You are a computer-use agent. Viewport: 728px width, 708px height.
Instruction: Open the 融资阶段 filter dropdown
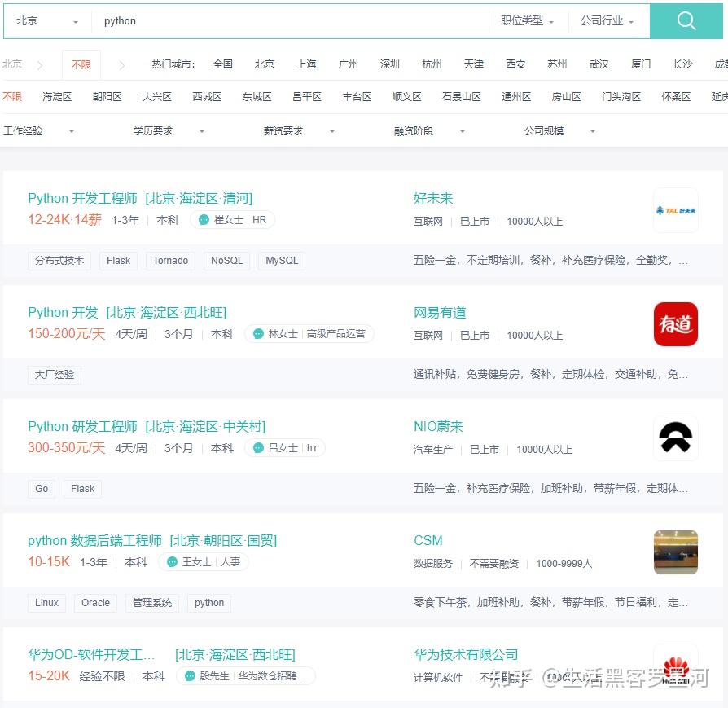[429, 131]
